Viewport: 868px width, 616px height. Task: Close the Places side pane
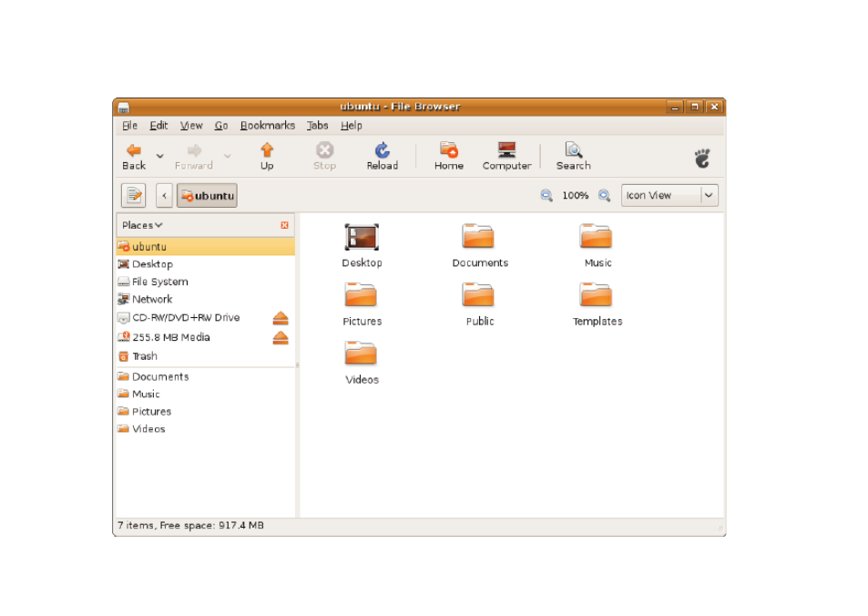(284, 225)
